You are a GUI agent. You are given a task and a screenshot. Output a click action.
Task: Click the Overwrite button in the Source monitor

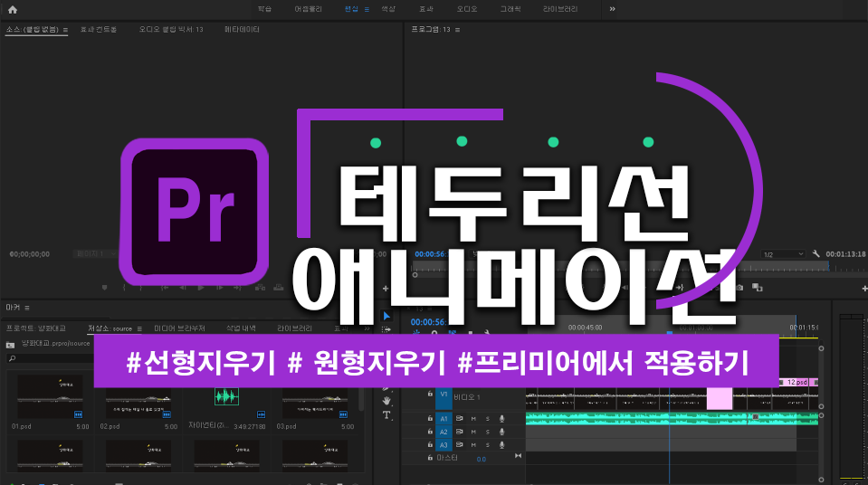tap(279, 288)
